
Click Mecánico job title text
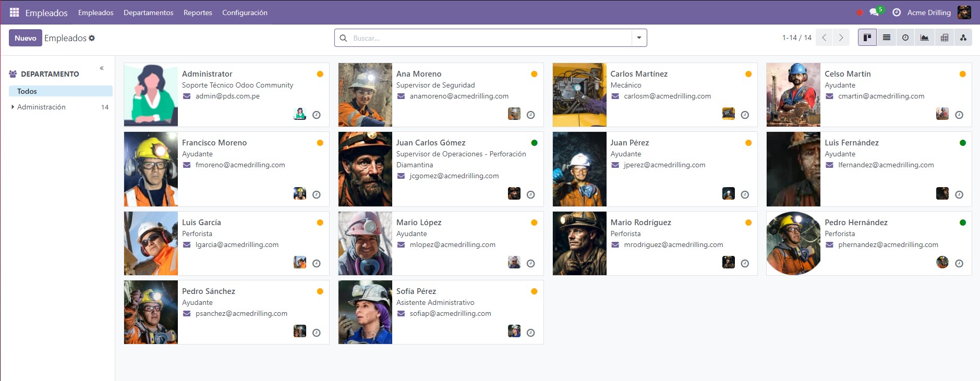pos(626,85)
